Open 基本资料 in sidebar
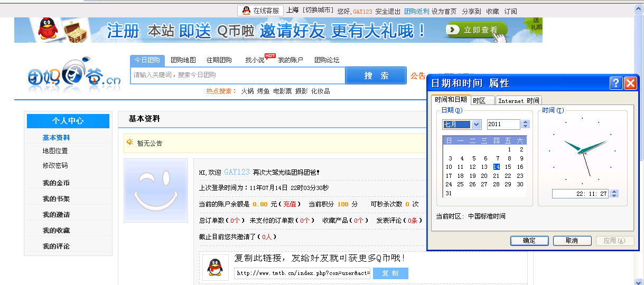 [56, 138]
